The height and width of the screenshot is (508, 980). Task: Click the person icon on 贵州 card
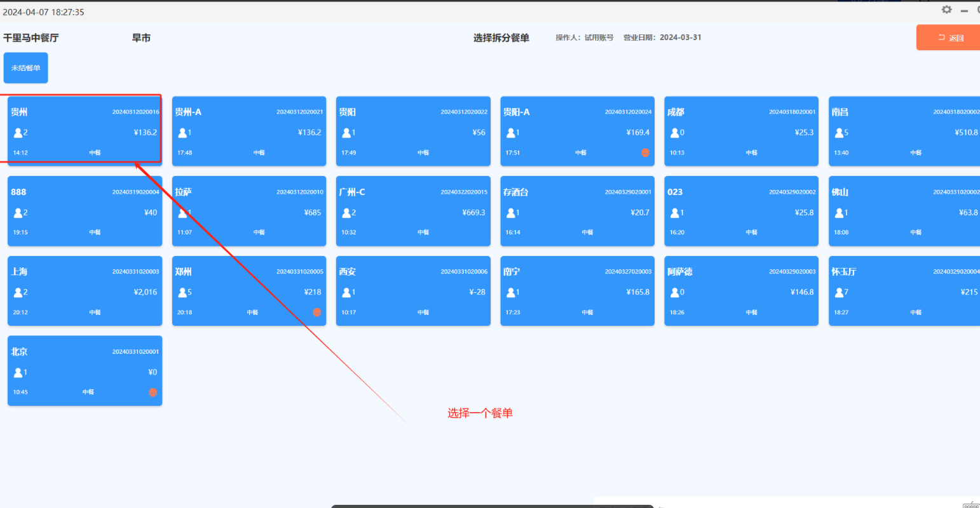pos(18,133)
